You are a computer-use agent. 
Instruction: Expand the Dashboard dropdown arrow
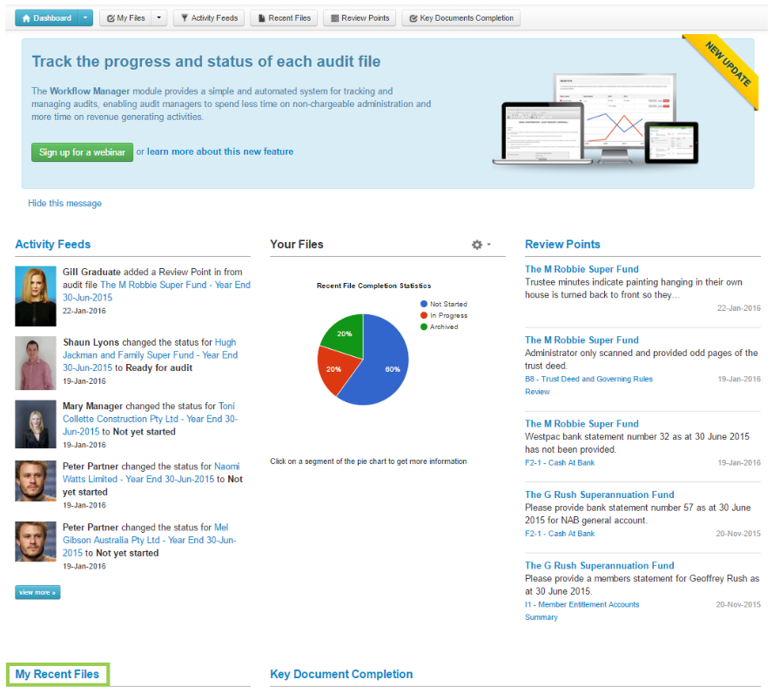tap(85, 17)
